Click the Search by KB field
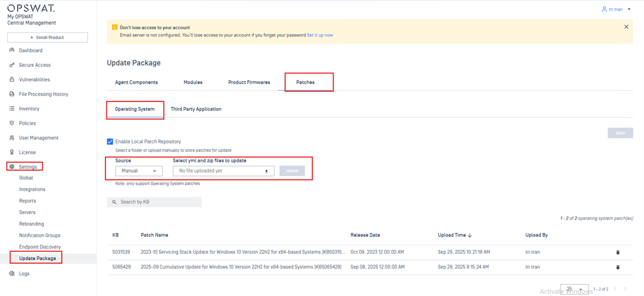Screen dimensions: 644x296 (x=154, y=202)
